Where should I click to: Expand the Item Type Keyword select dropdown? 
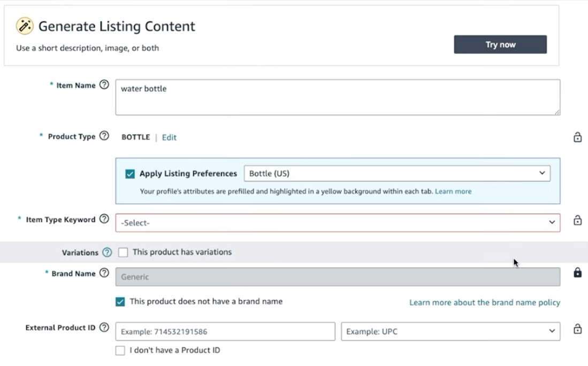click(338, 223)
